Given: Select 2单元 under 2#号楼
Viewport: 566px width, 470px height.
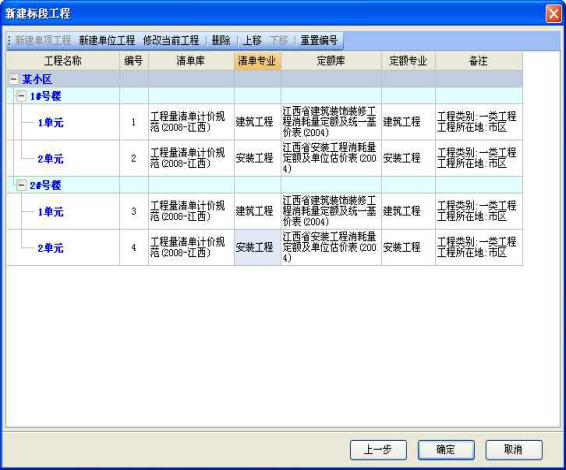Looking at the screenshot, I should (51, 248).
